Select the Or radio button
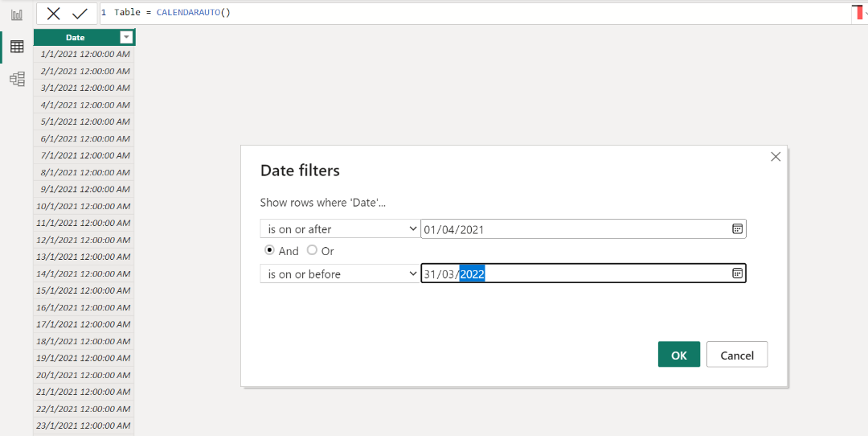Image resolution: width=868 pixels, height=436 pixels. click(x=312, y=250)
